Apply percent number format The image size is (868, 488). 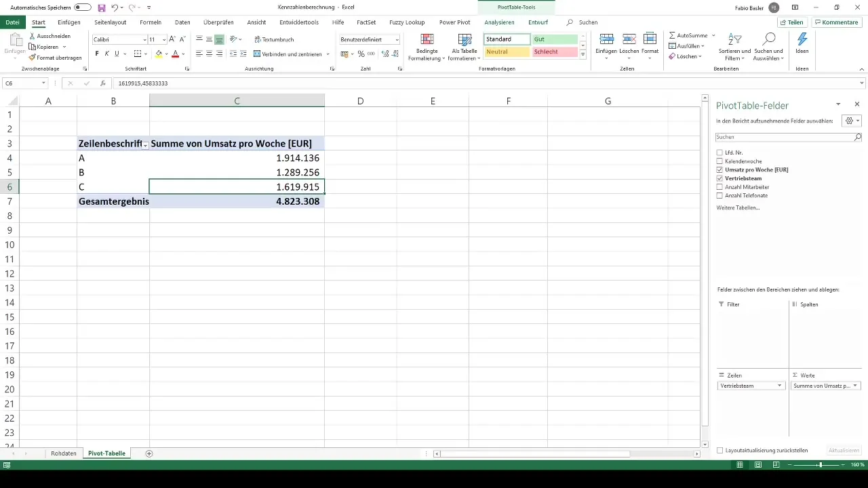coord(361,54)
